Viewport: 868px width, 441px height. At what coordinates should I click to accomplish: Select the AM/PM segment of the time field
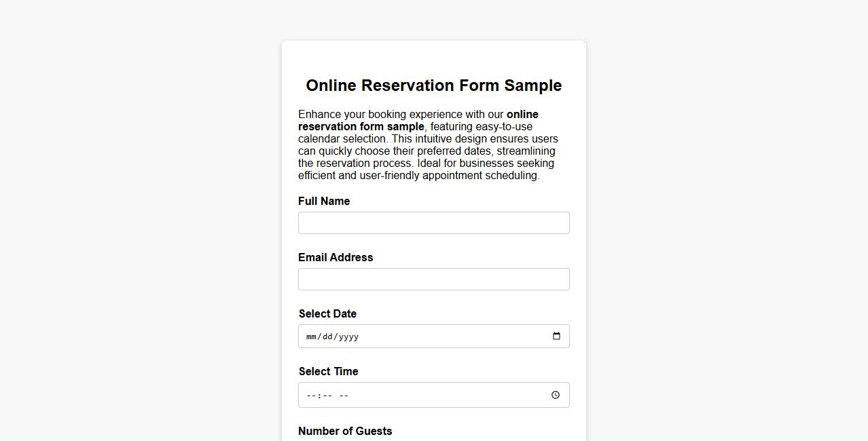(343, 394)
